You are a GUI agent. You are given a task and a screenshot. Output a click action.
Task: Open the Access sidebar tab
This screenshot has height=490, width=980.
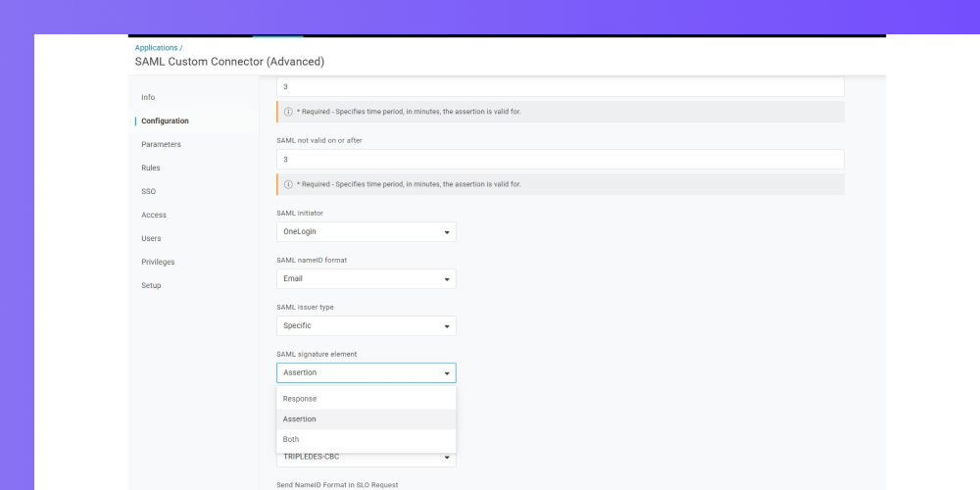pos(154,215)
